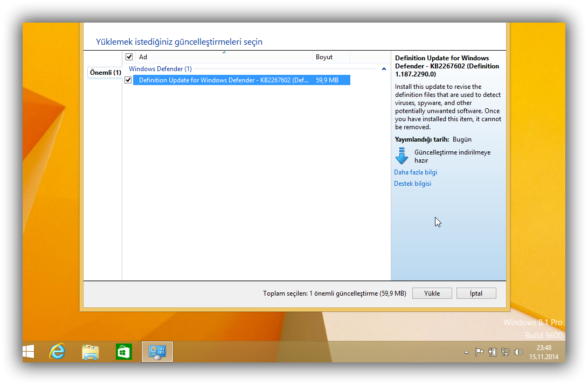Open the volume speaker icon
Image resolution: width=588 pixels, height=385 pixels.
click(x=518, y=352)
